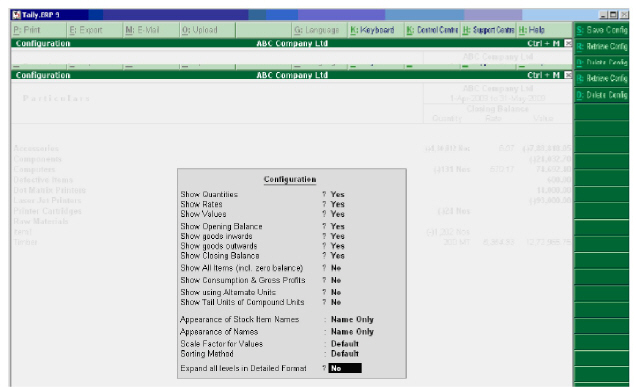Screen dimensions: 637x387
Task: Click the Particulars column header in background report
Action: [x=56, y=98]
